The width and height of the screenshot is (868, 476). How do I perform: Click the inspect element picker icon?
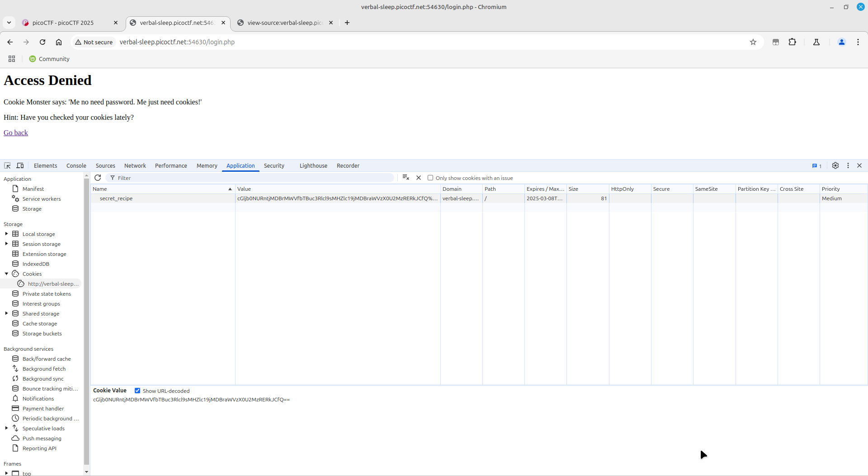(7, 165)
